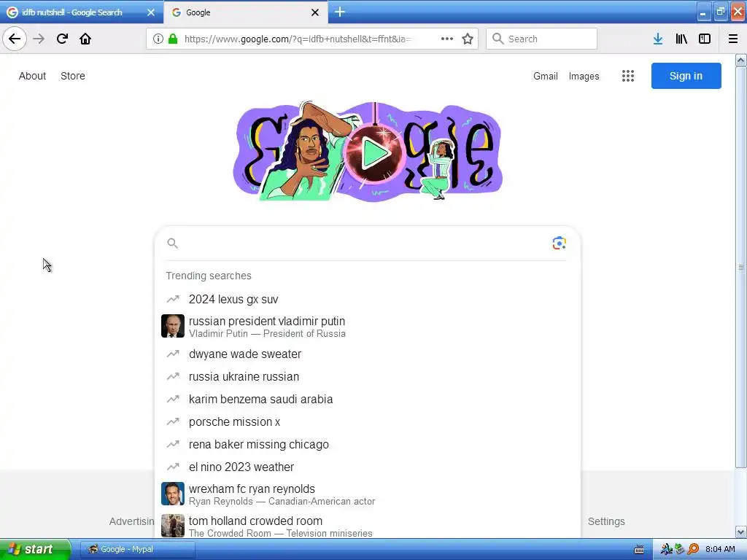747x560 pixels.
Task: Reload the current page
Action: [x=62, y=39]
